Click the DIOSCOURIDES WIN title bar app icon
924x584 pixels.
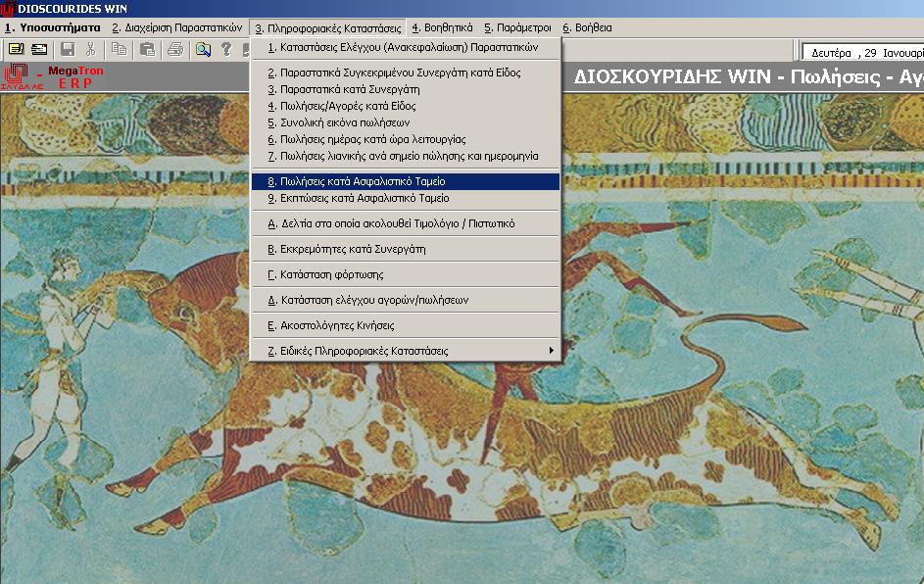click(8, 8)
